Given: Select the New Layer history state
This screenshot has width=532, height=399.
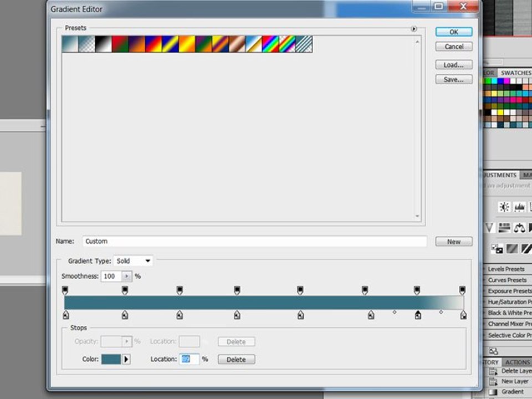Looking at the screenshot, I should click(x=510, y=381).
